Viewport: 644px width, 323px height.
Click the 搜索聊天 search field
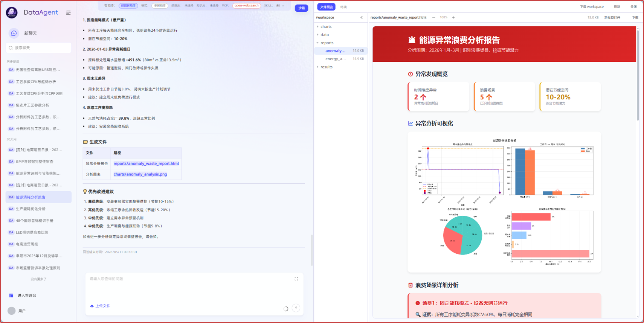39,48
